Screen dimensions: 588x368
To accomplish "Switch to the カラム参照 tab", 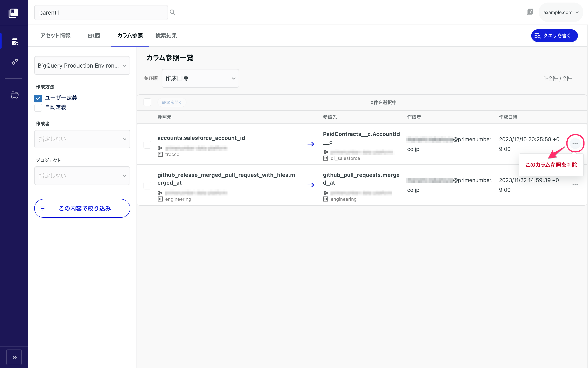I will click(x=130, y=35).
